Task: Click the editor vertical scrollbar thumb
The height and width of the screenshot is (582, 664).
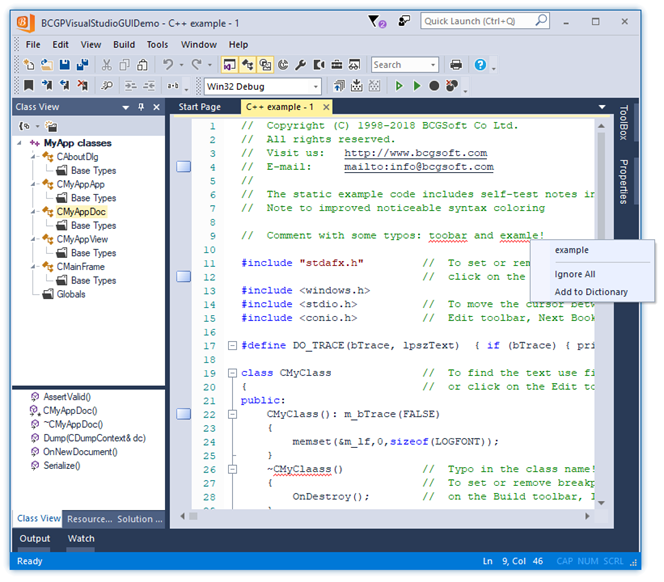Action: tap(601, 184)
